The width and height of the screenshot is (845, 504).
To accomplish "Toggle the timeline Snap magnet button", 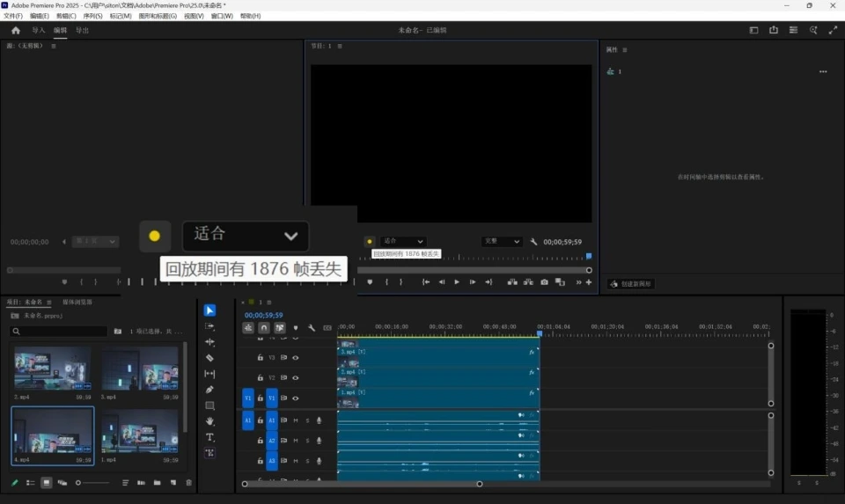I will [x=263, y=328].
